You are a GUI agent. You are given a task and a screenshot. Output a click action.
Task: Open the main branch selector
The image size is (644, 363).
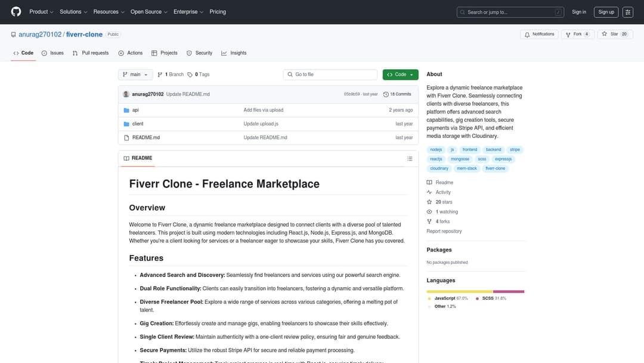(x=135, y=75)
